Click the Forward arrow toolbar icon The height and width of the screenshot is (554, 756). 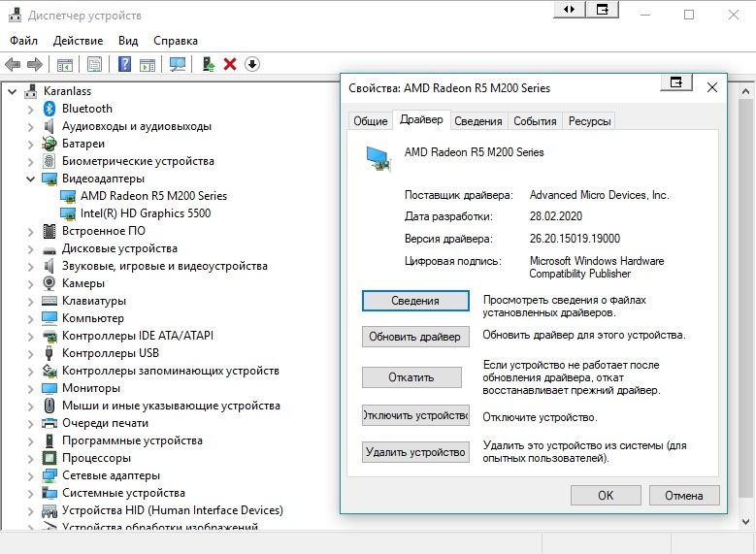(x=35, y=64)
